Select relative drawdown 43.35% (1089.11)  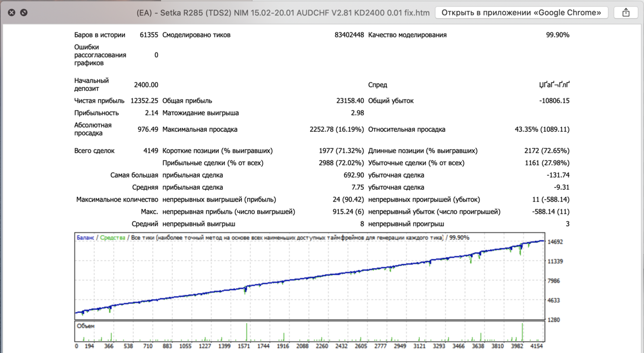[542, 129]
